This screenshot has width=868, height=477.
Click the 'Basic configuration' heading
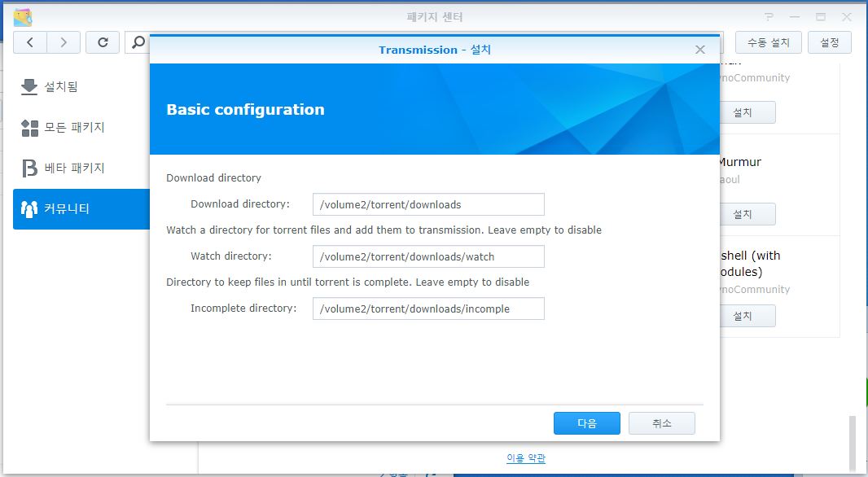pos(245,110)
